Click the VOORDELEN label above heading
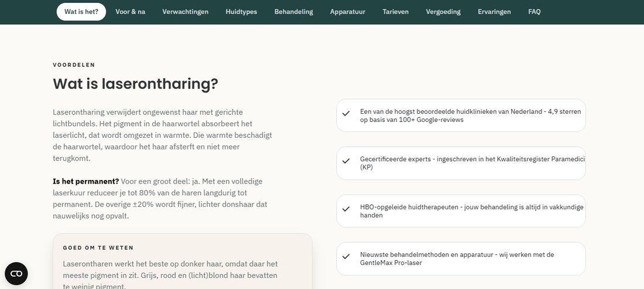 [74, 65]
